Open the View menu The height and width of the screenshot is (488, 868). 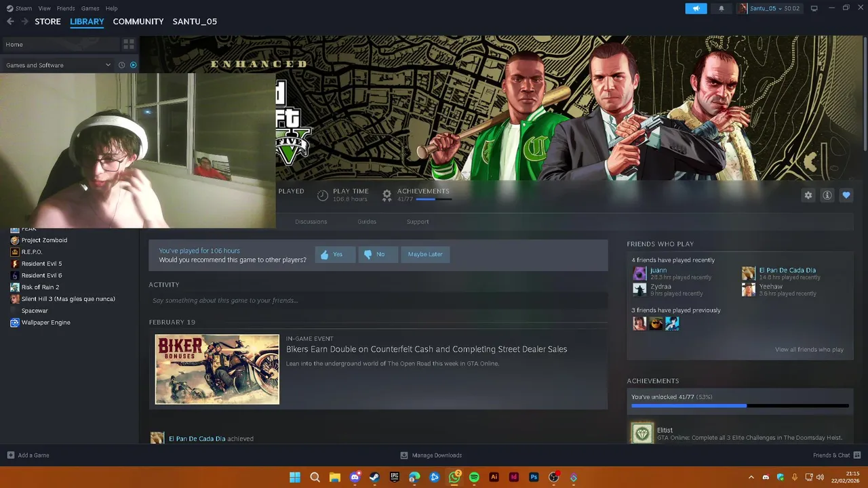tap(45, 8)
